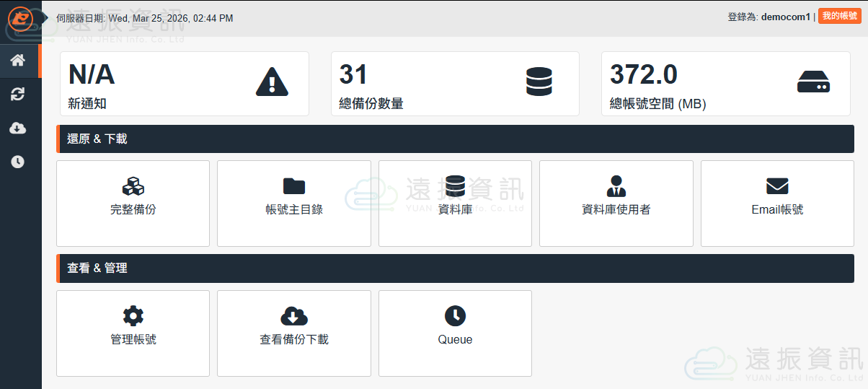Screen dimensions: 868x389
Task: Open the 管理帳號 manage account tile
Action: click(133, 333)
